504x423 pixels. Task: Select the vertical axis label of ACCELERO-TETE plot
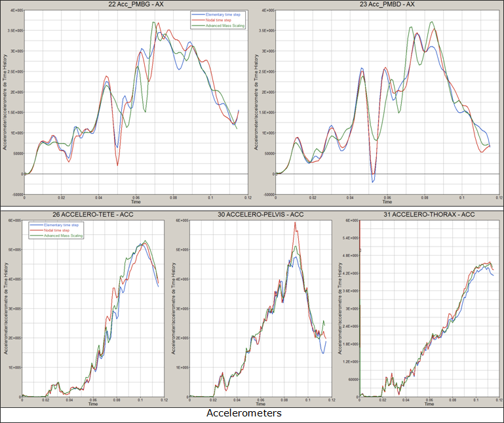(5, 308)
